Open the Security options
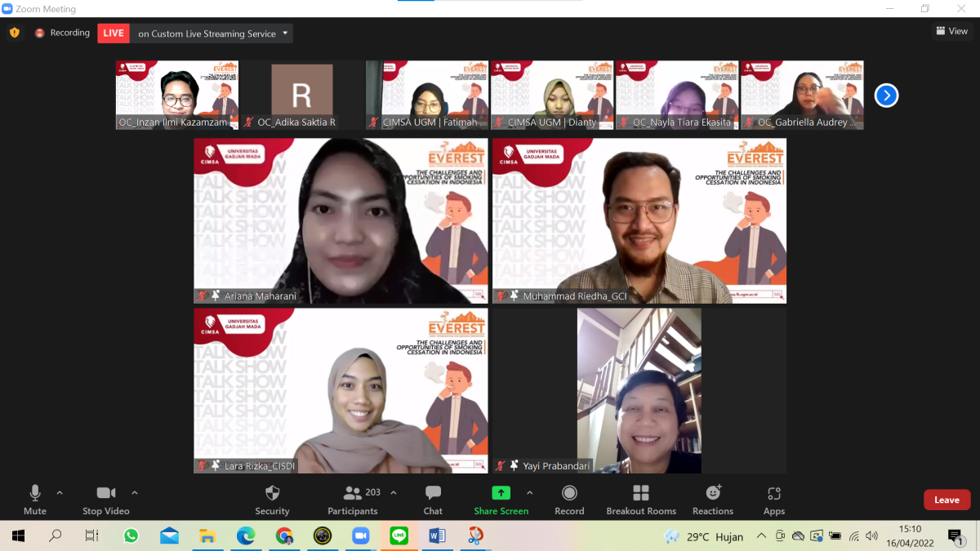This screenshot has width=980, height=551. (272, 498)
